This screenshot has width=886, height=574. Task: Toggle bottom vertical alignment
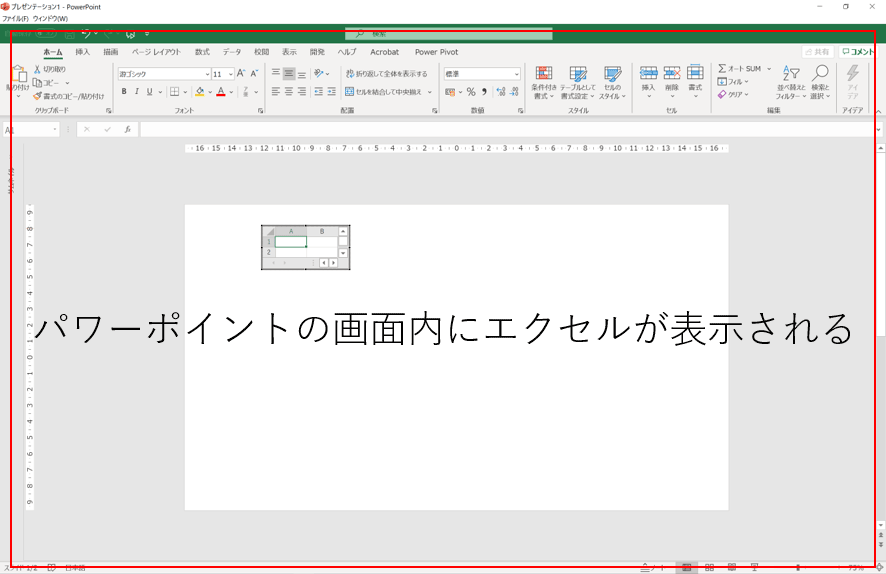pos(302,73)
